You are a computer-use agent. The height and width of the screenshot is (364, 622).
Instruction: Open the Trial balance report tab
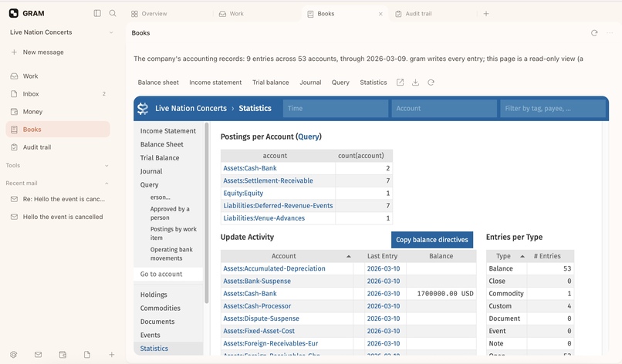point(271,83)
